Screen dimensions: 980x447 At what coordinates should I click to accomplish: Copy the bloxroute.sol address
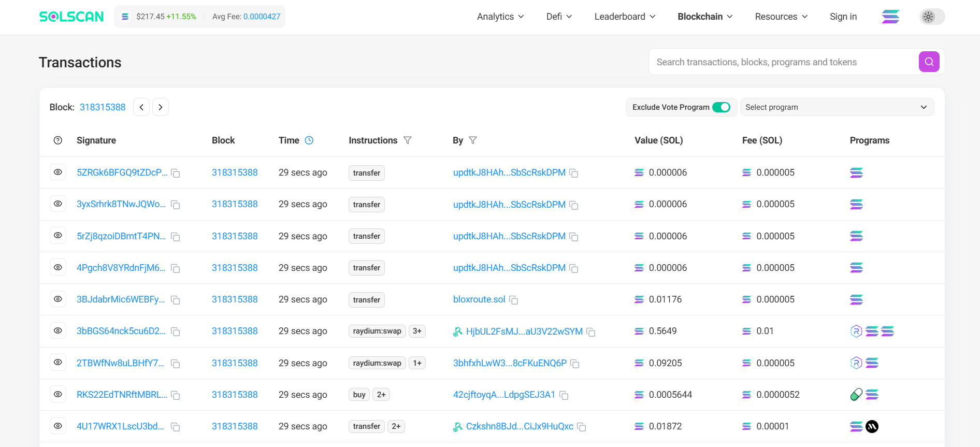point(514,300)
